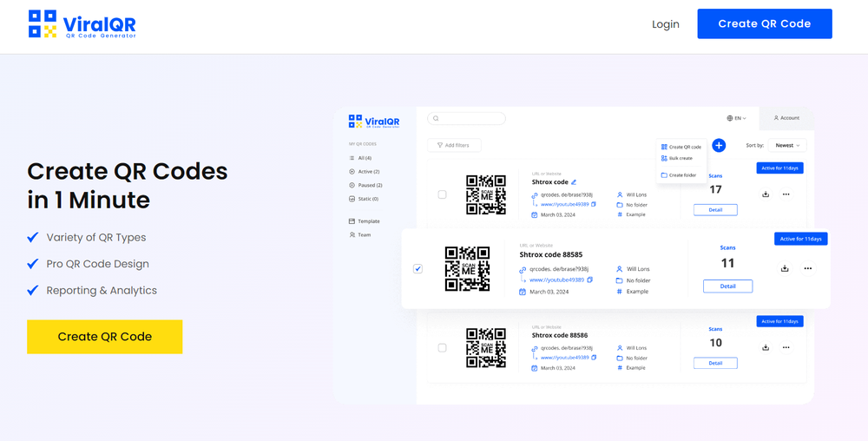Click the blue plus add button
The width and height of the screenshot is (868, 441).
[719, 146]
